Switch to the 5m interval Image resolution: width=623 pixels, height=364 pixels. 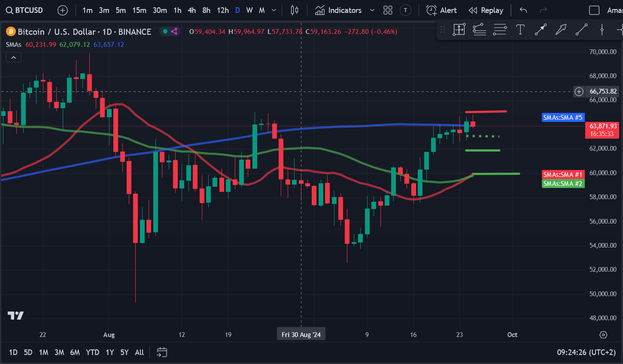121,10
